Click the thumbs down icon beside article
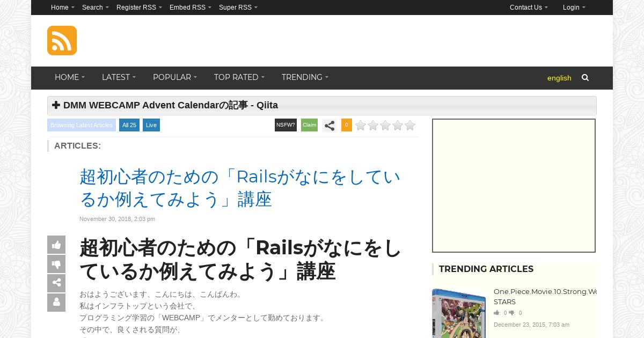The height and width of the screenshot is (338, 644). coord(56,264)
